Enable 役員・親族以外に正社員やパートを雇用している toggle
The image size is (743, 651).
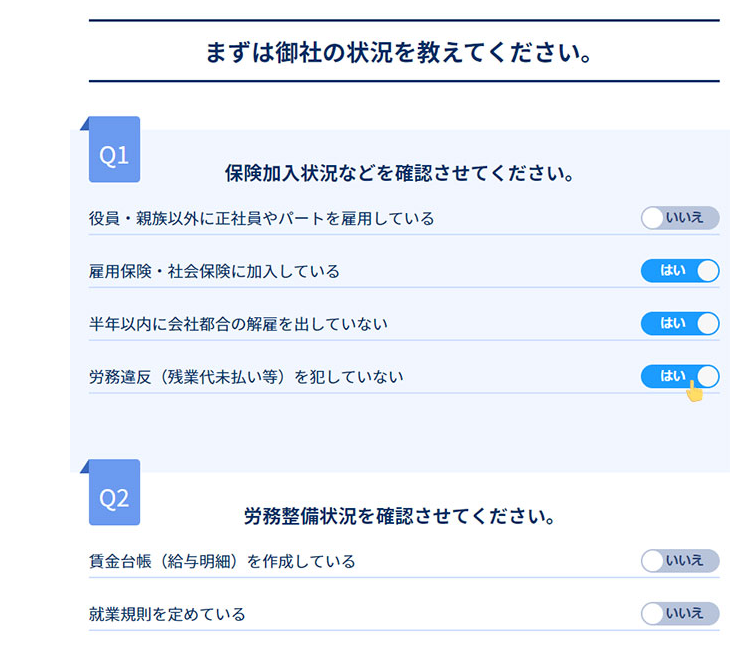tap(680, 218)
